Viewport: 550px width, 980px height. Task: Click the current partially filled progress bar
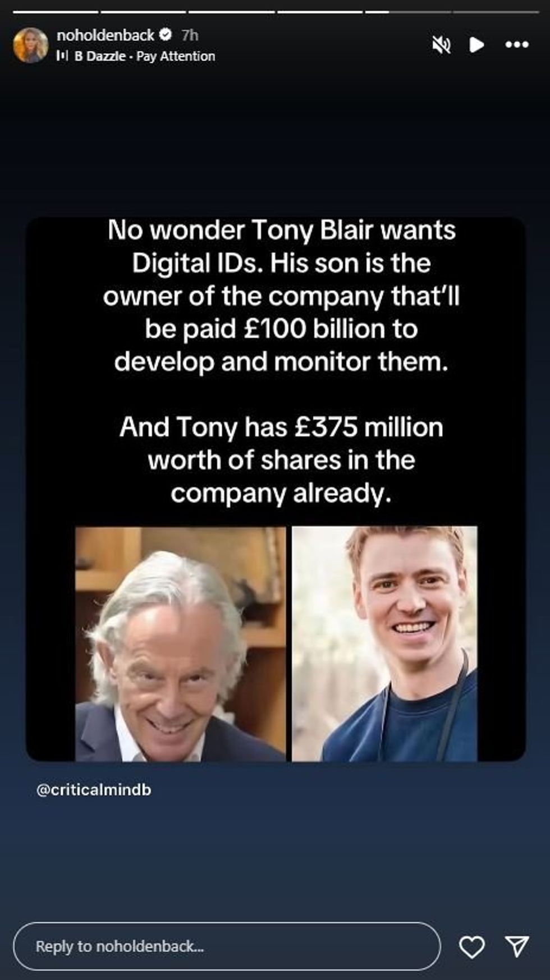[407, 12]
